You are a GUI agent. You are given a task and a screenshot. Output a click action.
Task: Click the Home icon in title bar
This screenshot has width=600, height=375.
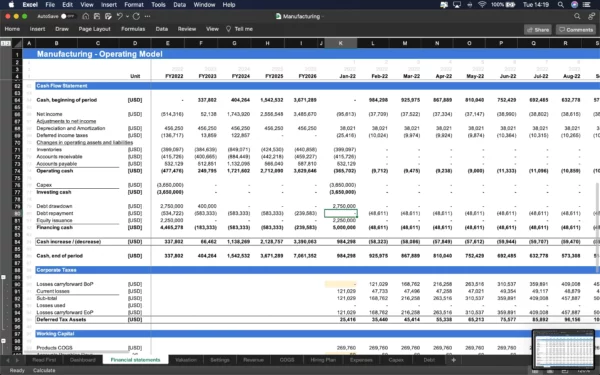(86, 16)
